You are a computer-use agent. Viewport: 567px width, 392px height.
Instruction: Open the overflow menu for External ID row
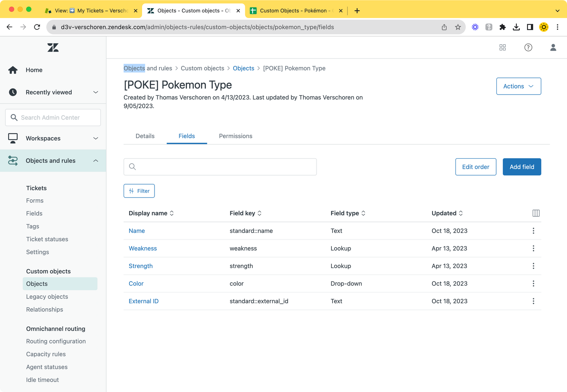(x=533, y=301)
